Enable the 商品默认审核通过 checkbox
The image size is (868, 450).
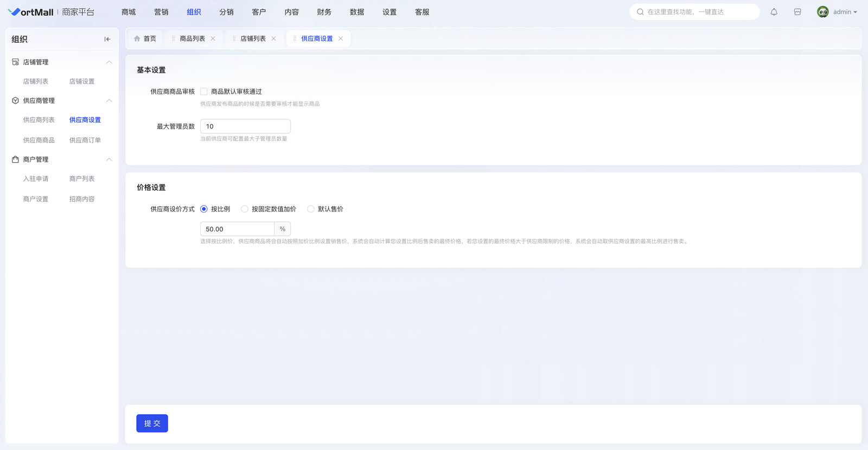(x=204, y=92)
